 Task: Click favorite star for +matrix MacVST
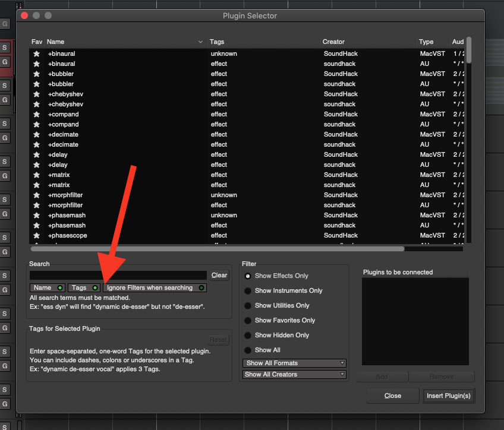click(36, 175)
